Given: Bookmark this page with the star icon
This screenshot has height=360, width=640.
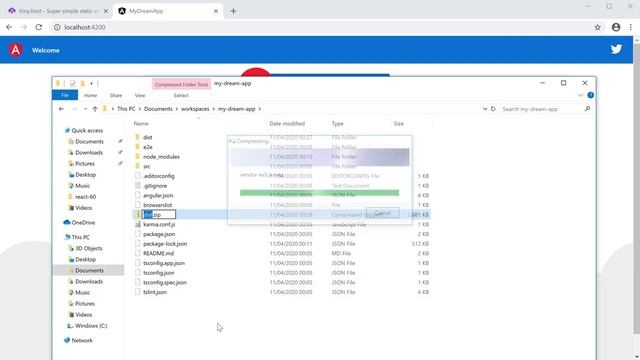Looking at the screenshot, I should pos(598,27).
